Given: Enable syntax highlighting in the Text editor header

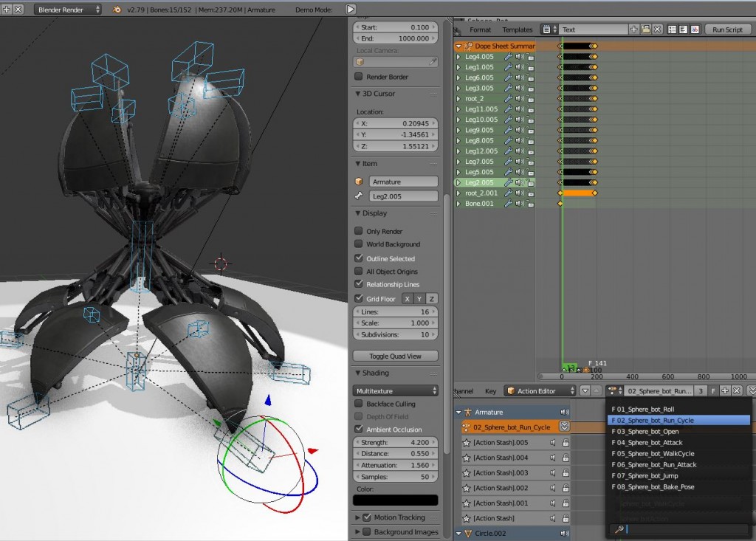Looking at the screenshot, I should [x=693, y=29].
